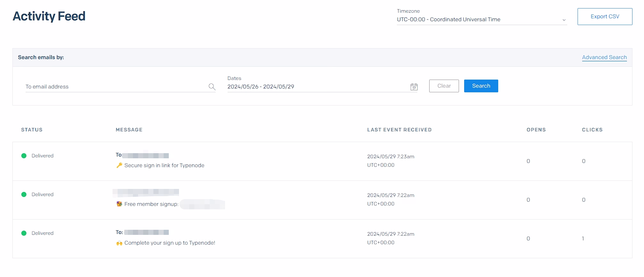Expand the Timezone dropdown chevron
Screen dimensions: 644x277
pos(564,20)
